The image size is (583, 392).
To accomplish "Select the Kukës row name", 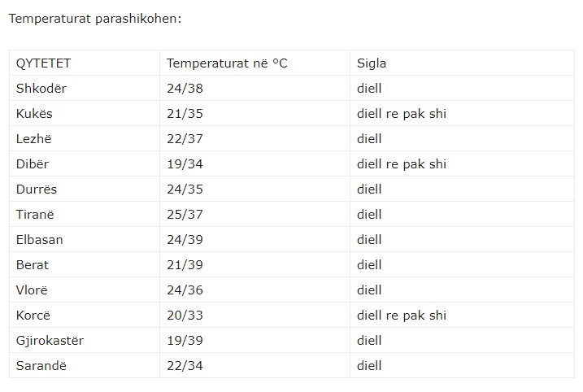I will click(34, 114).
